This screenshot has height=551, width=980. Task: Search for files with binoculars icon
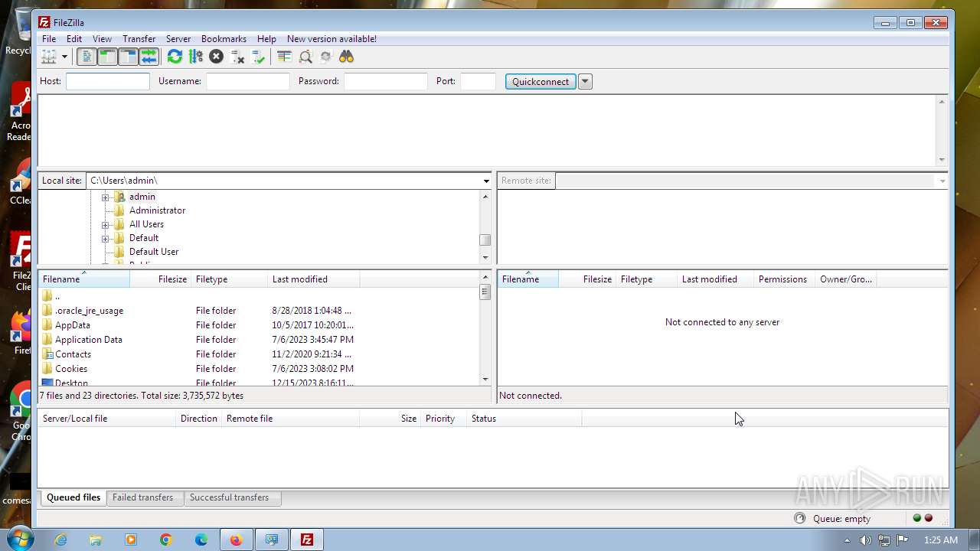(x=347, y=57)
